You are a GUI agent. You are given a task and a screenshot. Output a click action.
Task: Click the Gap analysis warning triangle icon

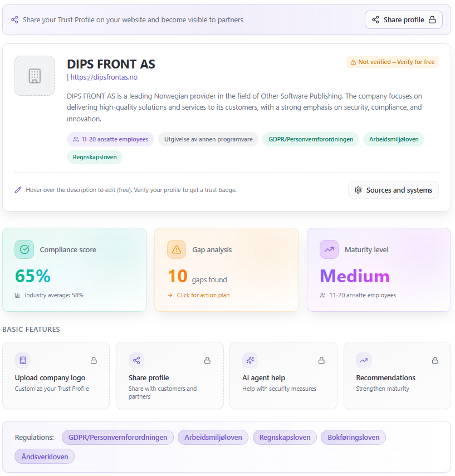coord(177,249)
